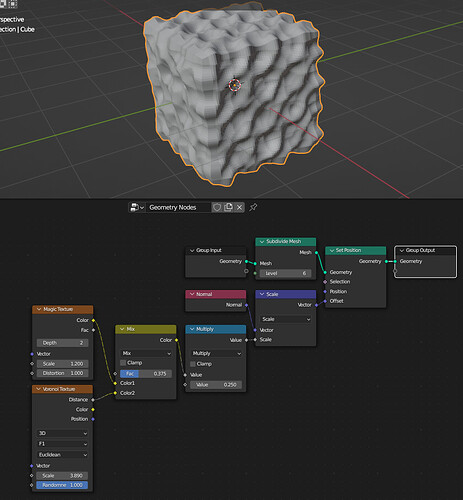Open the 3D dimensions dropdown in Voronoi
Image resolution: width=463 pixels, height=500 pixels.
62,433
